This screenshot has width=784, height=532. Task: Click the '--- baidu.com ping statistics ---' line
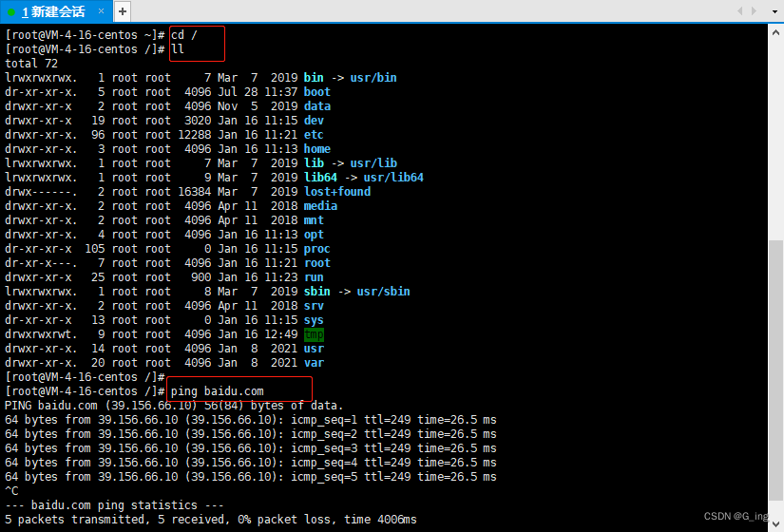[x=114, y=505]
